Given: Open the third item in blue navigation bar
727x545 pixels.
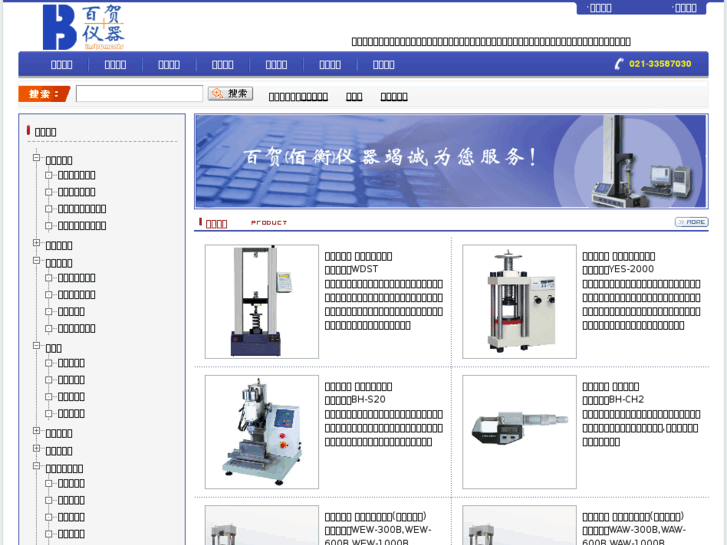Looking at the screenshot, I should (169, 64).
